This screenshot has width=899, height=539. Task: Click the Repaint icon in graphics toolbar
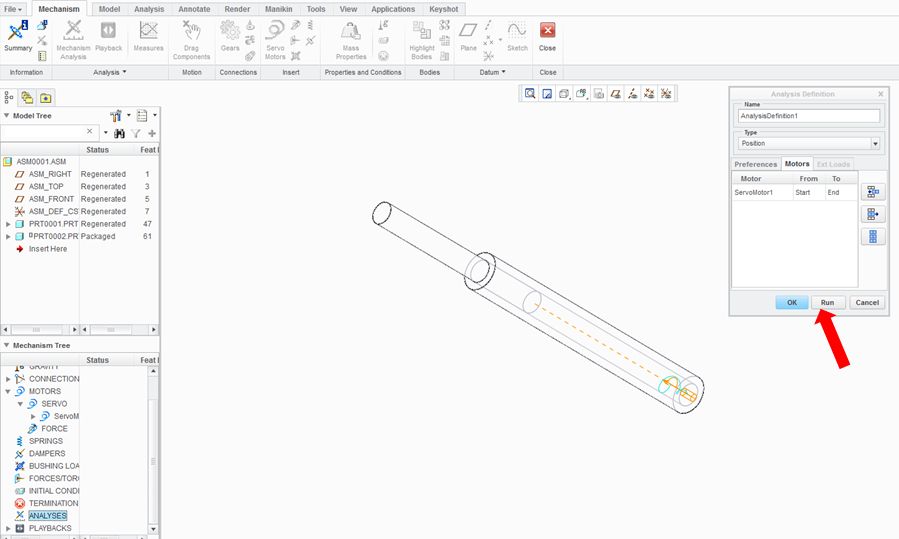[x=547, y=93]
